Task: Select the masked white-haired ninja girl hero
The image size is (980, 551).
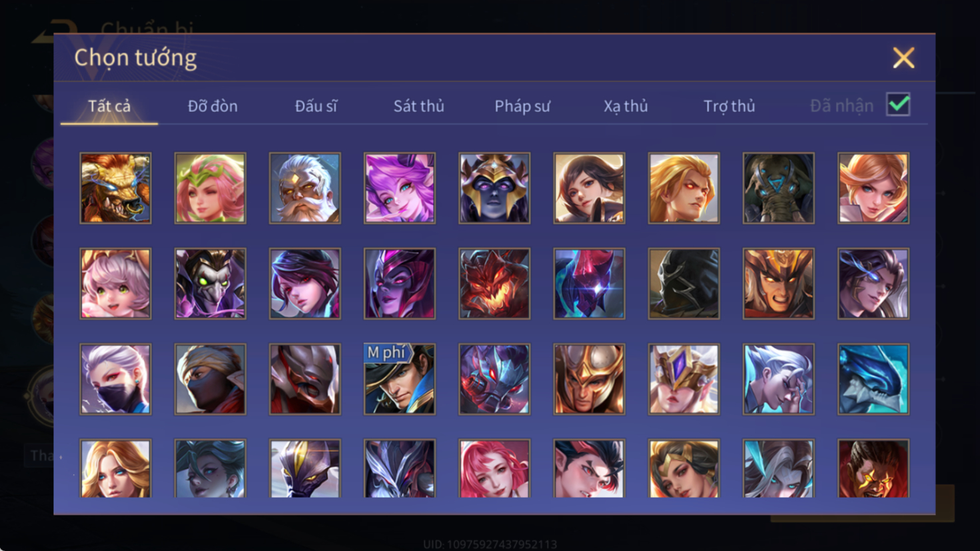Action: coord(115,379)
